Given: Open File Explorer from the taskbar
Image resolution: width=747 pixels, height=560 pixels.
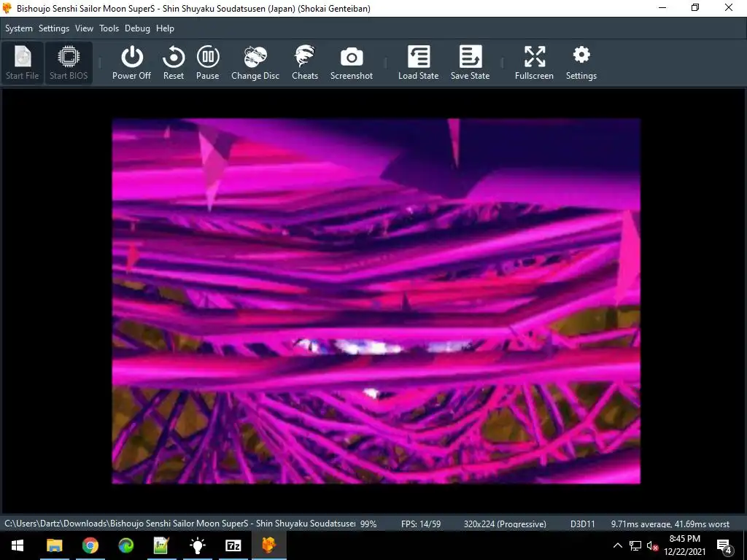Looking at the screenshot, I should (54, 545).
